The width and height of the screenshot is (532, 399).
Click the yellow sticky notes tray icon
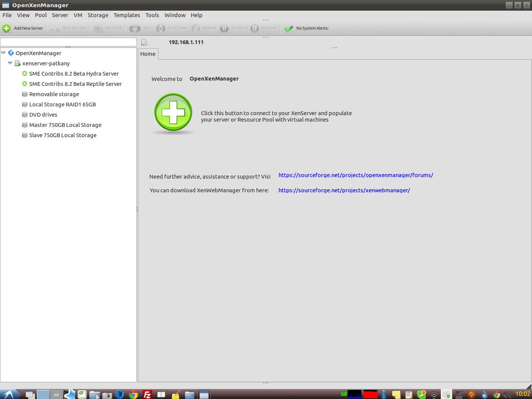click(396, 394)
